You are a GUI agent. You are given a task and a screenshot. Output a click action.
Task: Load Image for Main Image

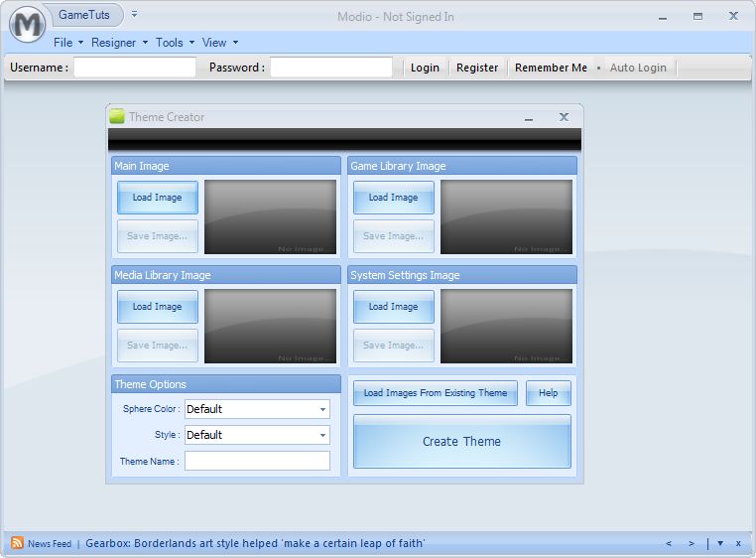coord(157,198)
